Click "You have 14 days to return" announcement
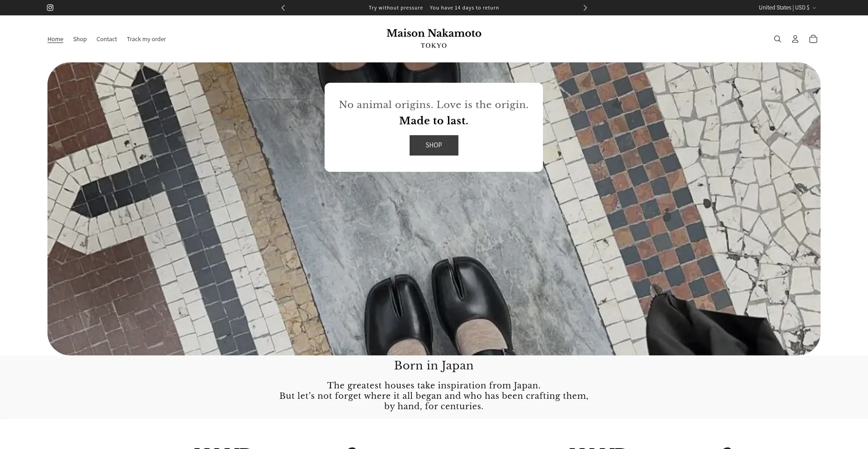 [x=464, y=8]
